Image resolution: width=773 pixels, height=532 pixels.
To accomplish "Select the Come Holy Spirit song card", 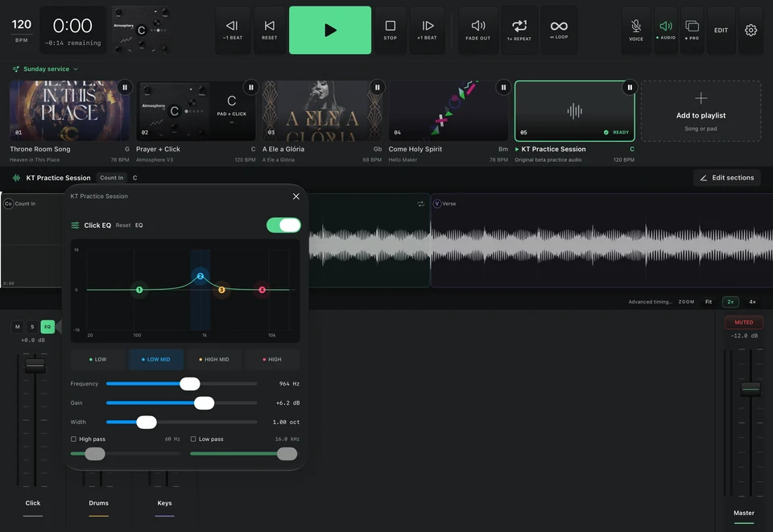I will [x=449, y=111].
